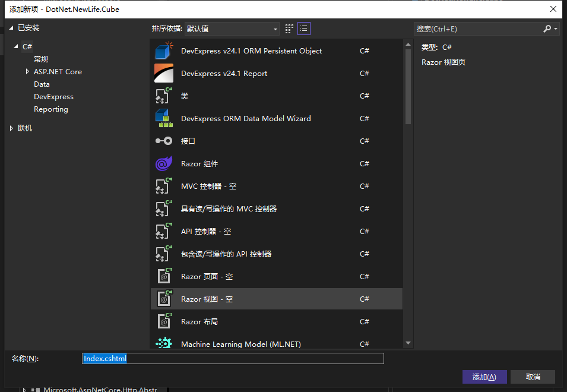Select Machine Learning Model (ML.NET) text
This screenshot has height=392, width=567.
click(x=241, y=344)
